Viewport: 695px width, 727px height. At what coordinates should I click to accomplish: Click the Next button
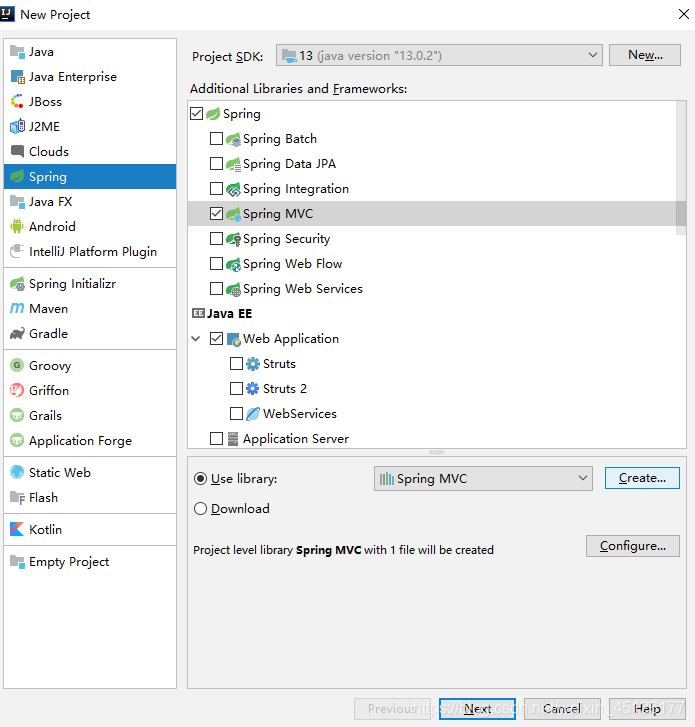click(478, 709)
